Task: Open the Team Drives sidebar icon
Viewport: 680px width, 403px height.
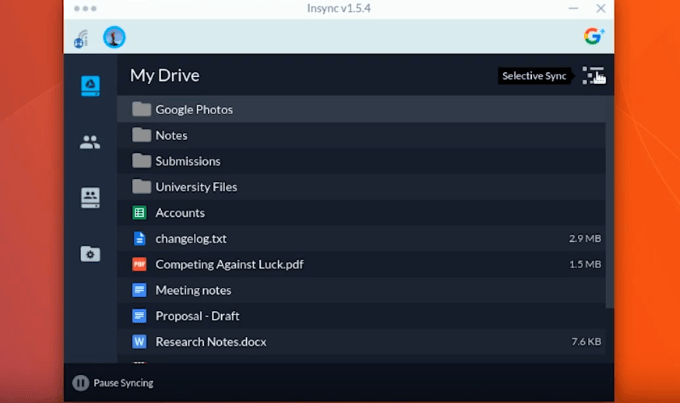Action: click(90, 198)
